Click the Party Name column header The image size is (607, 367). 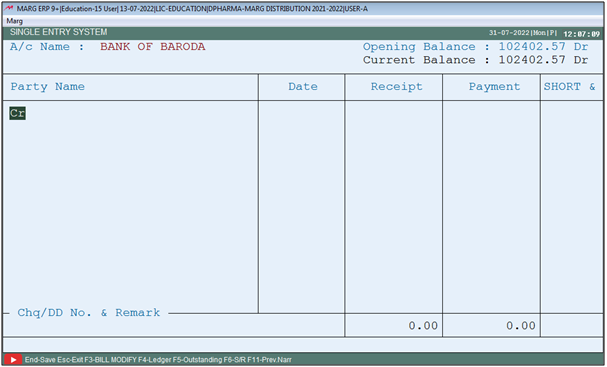47,86
